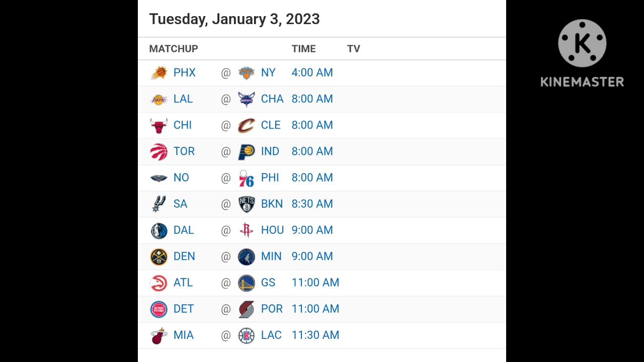Open the LAL team link
This screenshot has height=362, width=644.
point(183,99)
